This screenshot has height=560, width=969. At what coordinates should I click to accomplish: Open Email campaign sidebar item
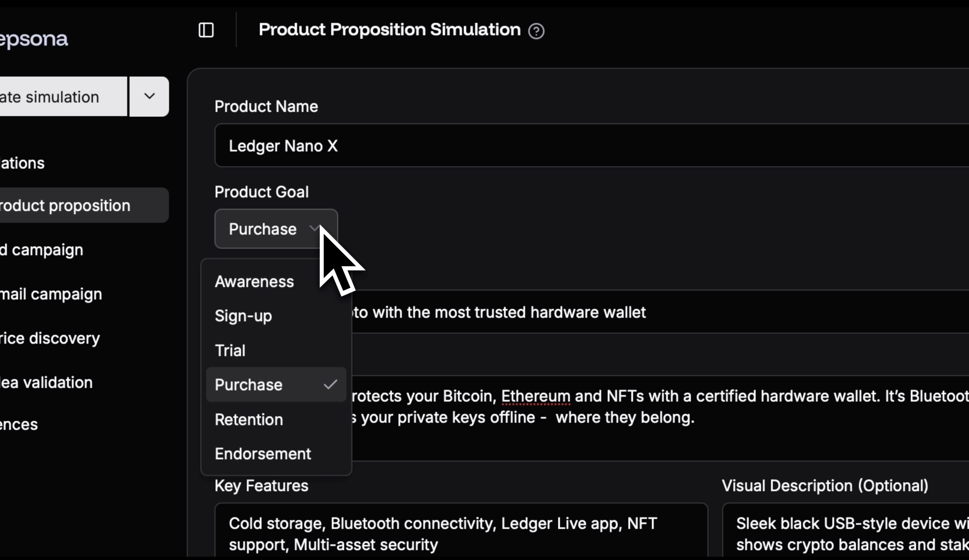click(x=51, y=294)
